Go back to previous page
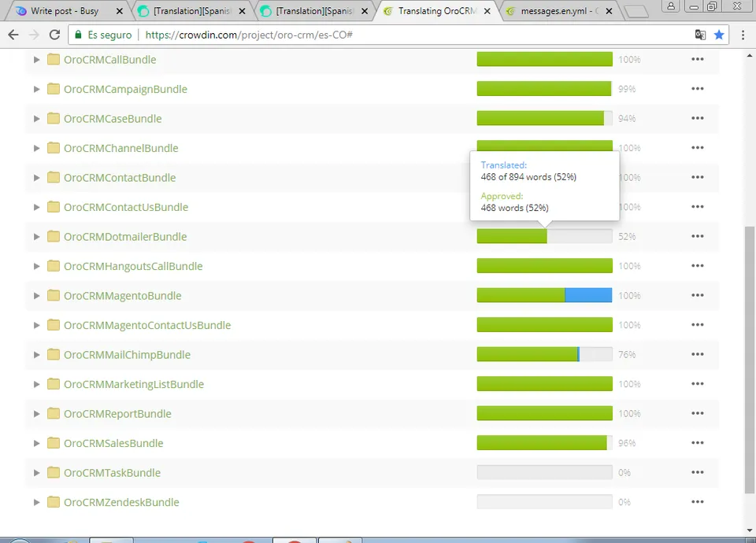This screenshot has width=756, height=543. (13, 35)
